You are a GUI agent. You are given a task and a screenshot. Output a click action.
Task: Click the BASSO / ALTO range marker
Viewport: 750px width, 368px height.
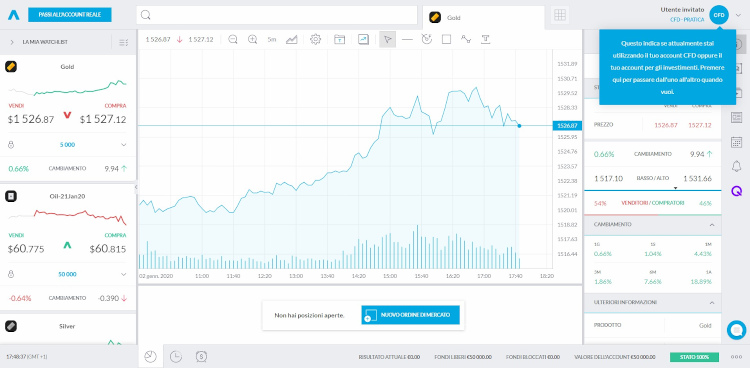coord(675,189)
